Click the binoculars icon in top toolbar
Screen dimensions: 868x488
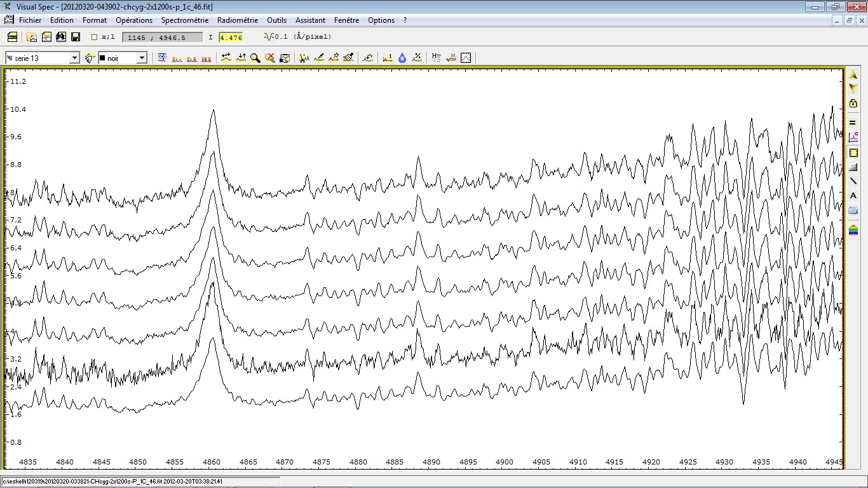[x=61, y=37]
